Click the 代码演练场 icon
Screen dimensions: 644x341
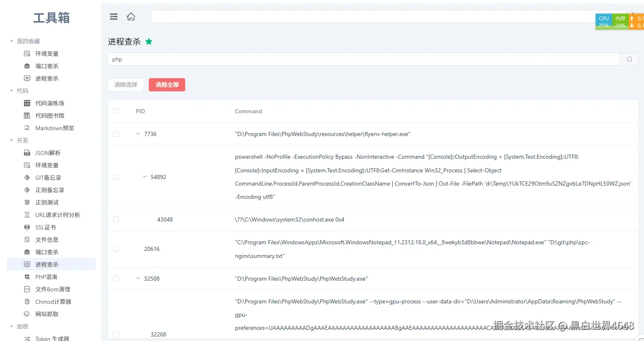point(27,103)
